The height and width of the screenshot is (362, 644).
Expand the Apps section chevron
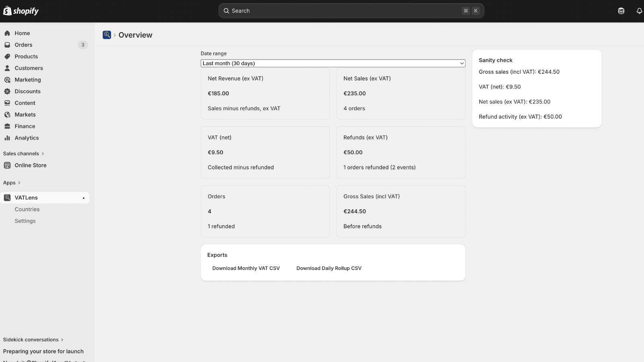[19, 183]
